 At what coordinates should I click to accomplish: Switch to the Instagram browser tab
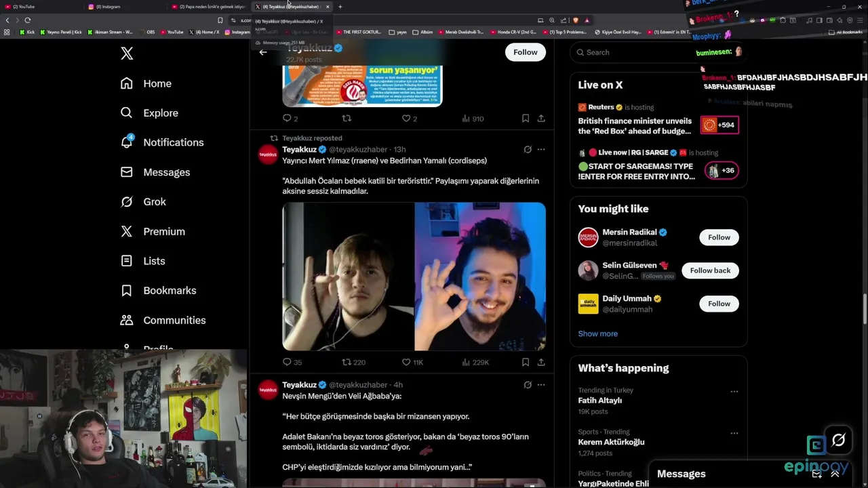[x=124, y=7]
